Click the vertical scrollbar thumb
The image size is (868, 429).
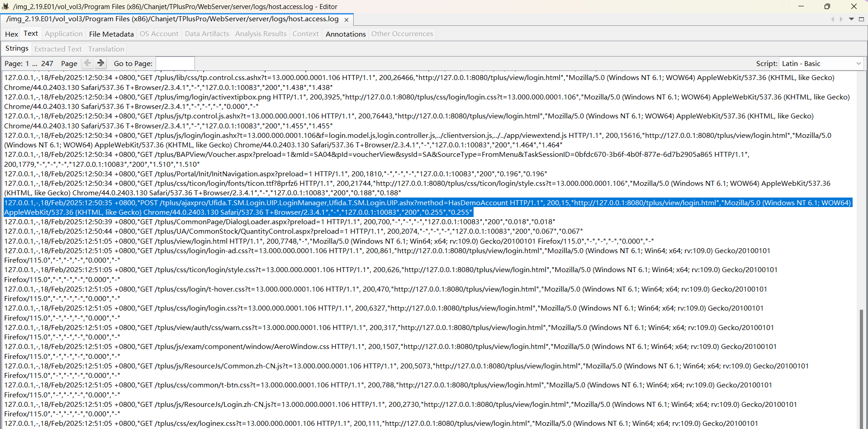[x=861, y=368]
